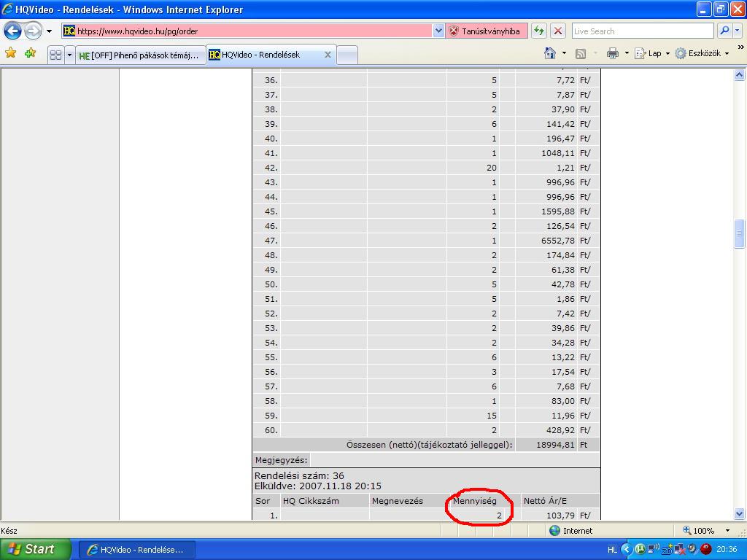Click the price 1048,11 in row 41
This screenshot has width=747, height=560.
(x=558, y=153)
